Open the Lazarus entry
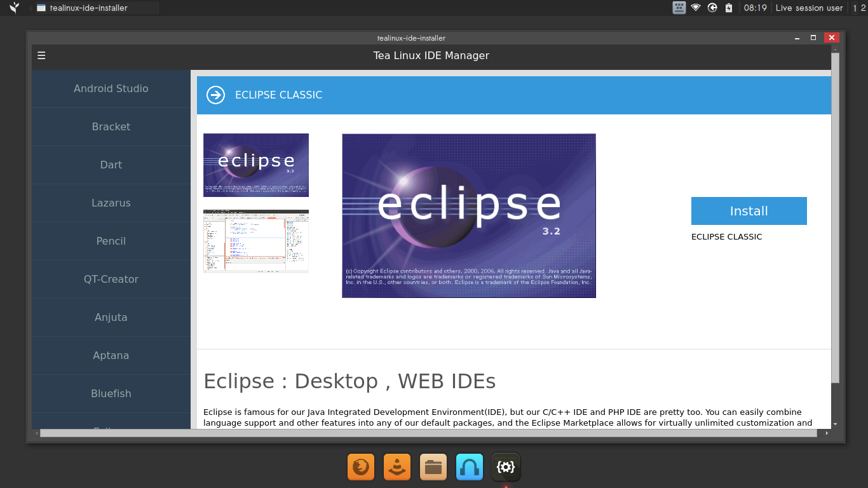This screenshot has height=488, width=868. [x=111, y=203]
